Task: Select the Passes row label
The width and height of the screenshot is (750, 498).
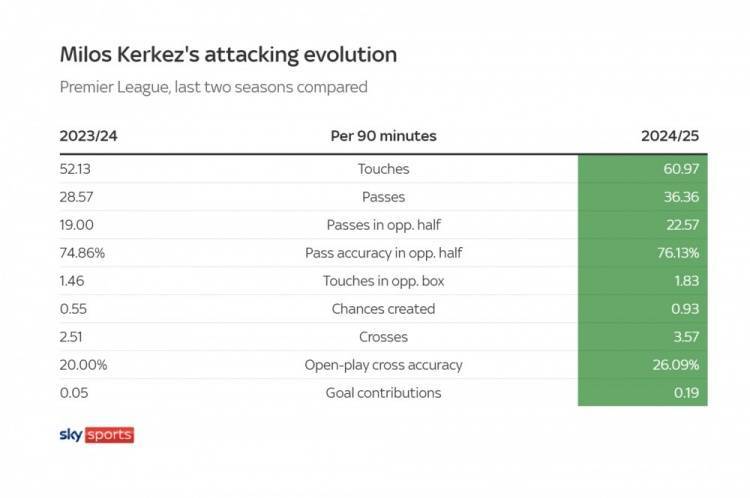Action: (384, 197)
